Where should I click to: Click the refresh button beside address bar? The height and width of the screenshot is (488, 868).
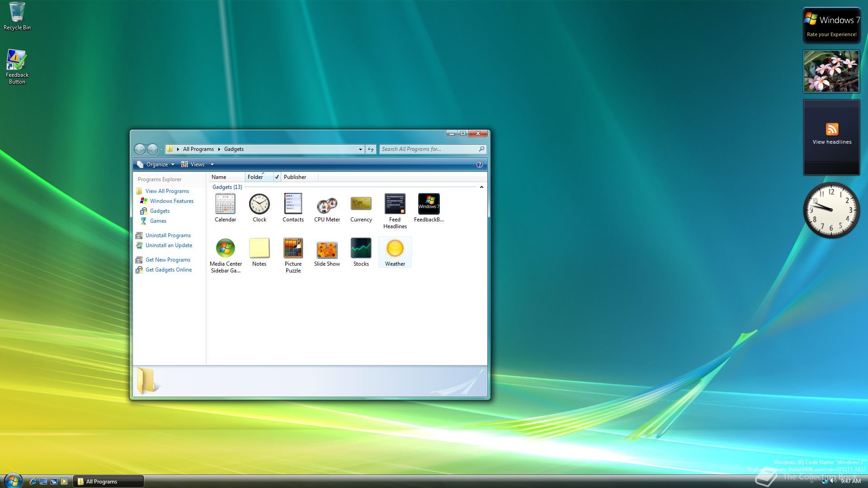371,149
